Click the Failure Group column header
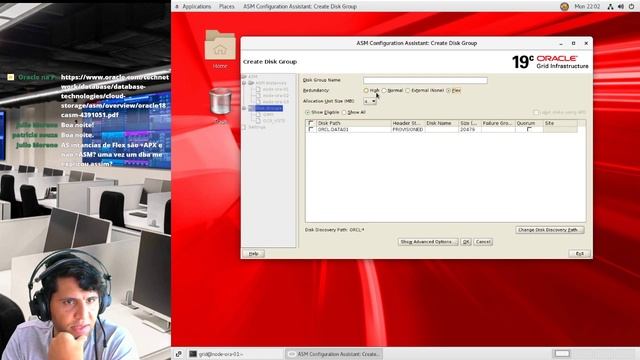Viewport: 640px width, 360px height. (498, 123)
